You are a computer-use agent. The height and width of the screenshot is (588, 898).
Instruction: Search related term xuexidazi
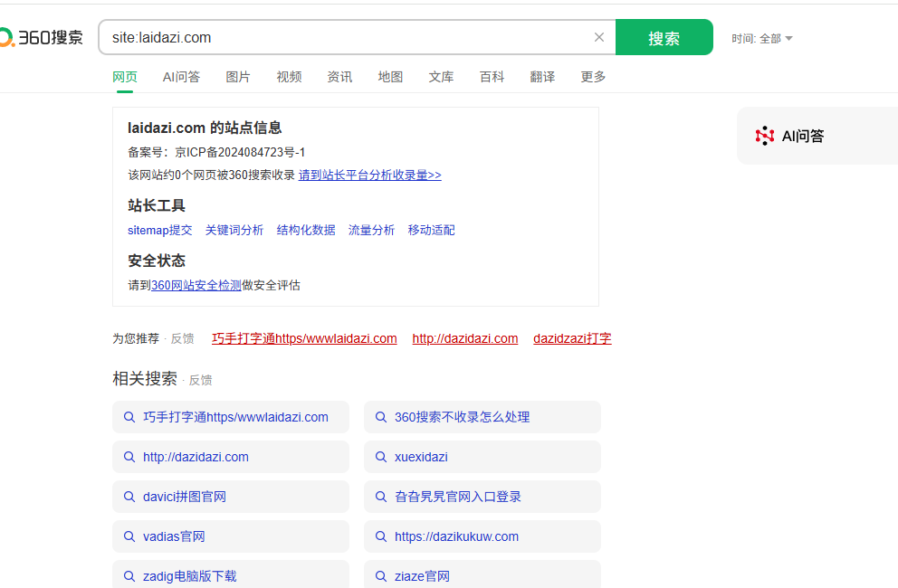coord(482,457)
